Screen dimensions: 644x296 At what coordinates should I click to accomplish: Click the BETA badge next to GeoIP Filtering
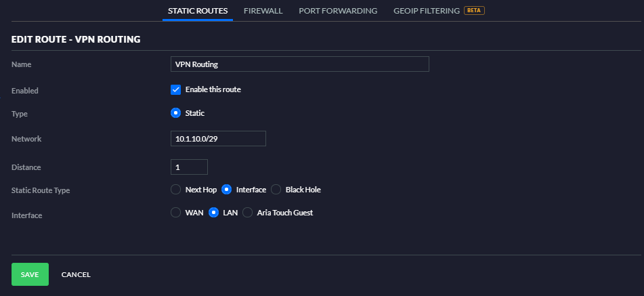(475, 10)
